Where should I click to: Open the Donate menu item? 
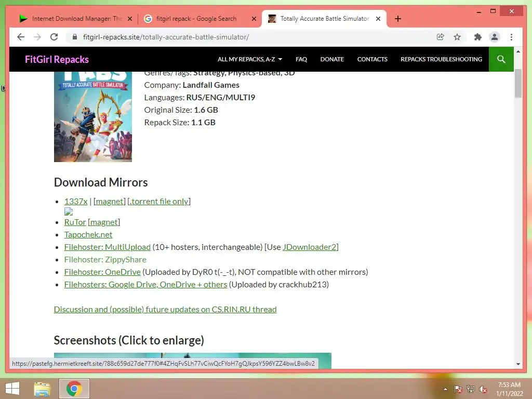pyautogui.click(x=332, y=59)
